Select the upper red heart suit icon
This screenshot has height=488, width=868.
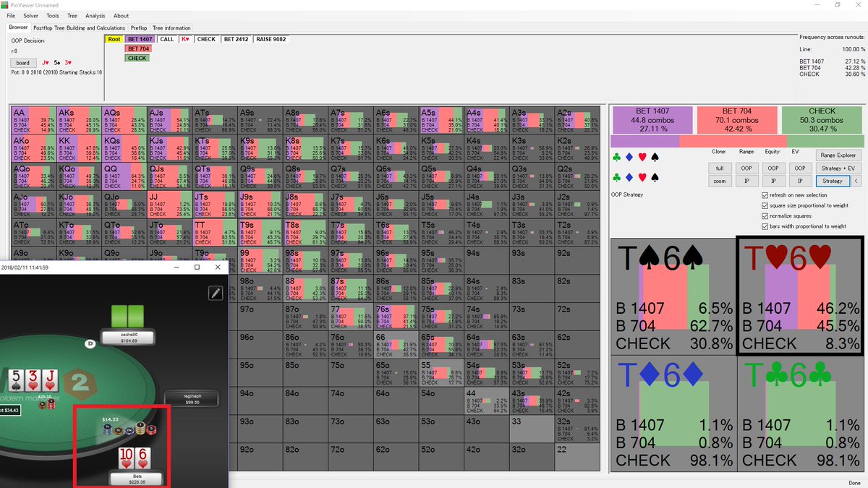click(x=641, y=155)
